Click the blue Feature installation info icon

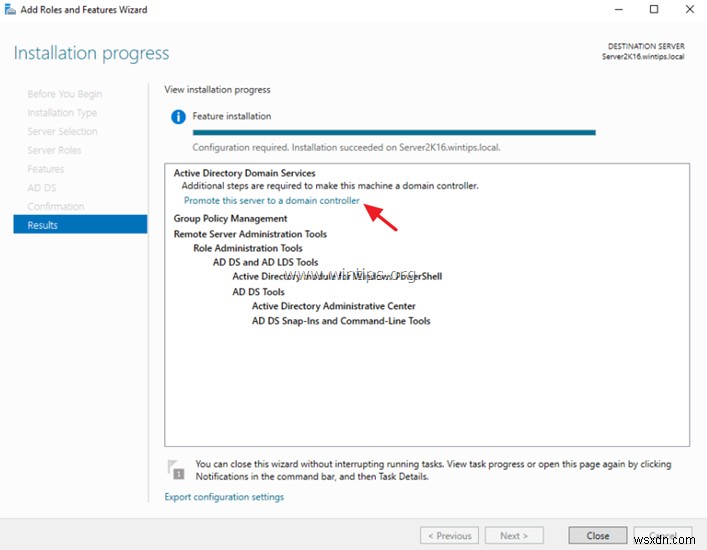point(178,117)
